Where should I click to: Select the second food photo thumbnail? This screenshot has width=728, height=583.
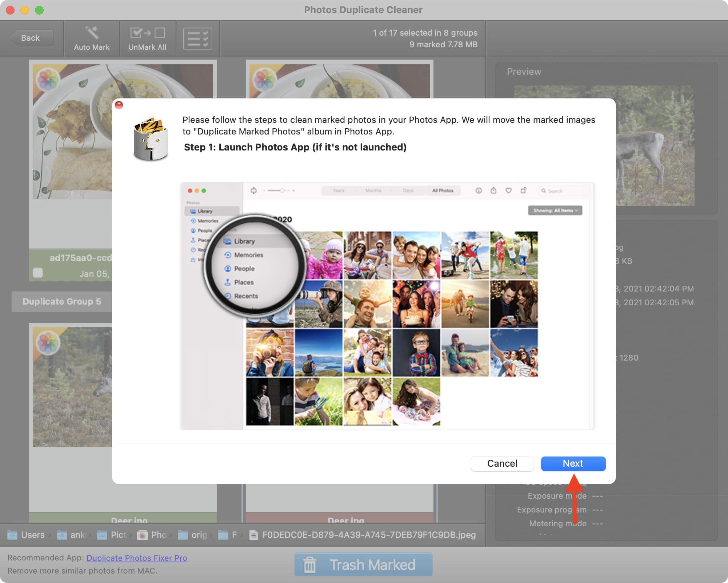pyautogui.click(x=339, y=81)
